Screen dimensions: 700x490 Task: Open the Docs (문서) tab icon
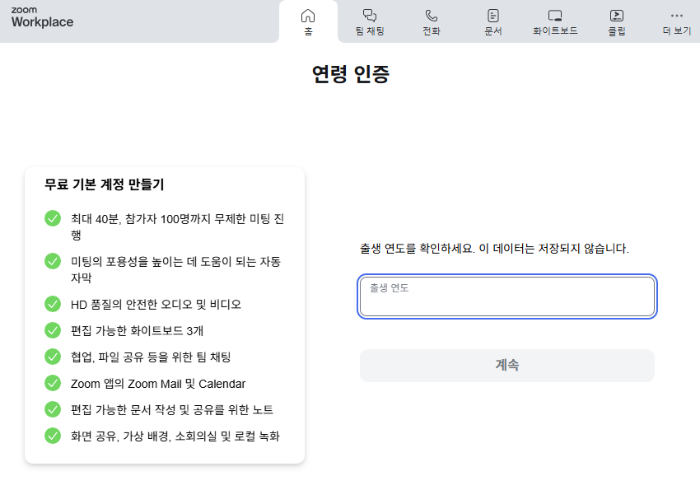[x=493, y=16]
